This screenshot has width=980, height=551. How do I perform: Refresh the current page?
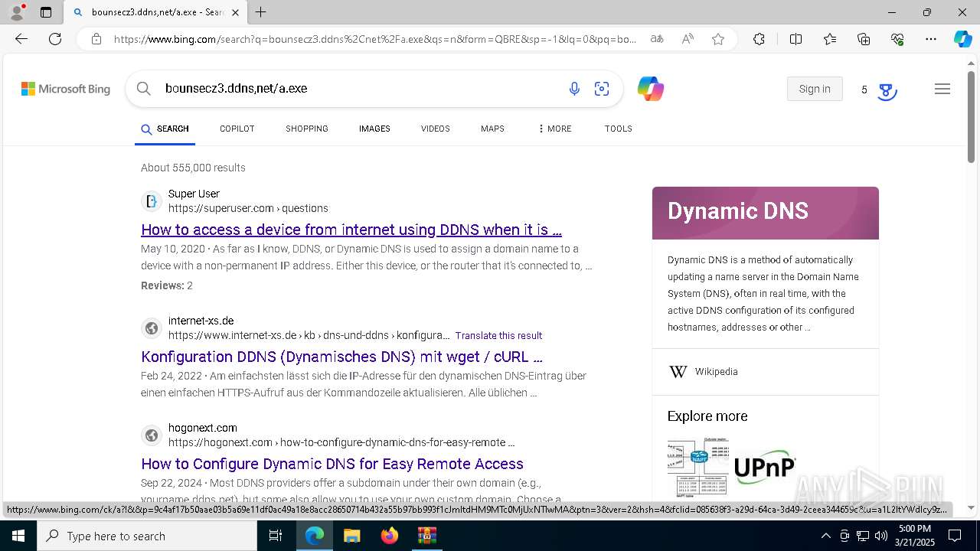pyautogui.click(x=55, y=39)
